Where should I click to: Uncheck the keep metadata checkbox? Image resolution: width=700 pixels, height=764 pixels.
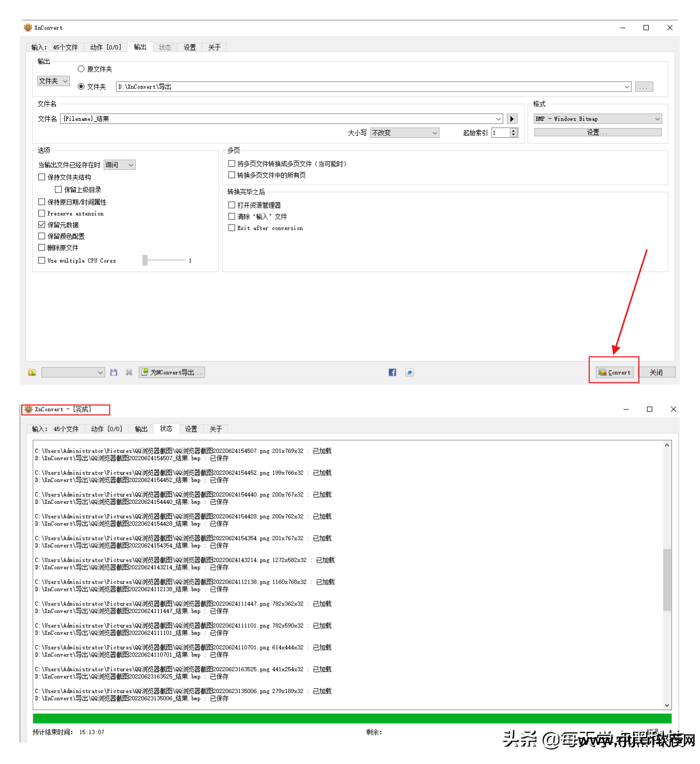point(42,225)
